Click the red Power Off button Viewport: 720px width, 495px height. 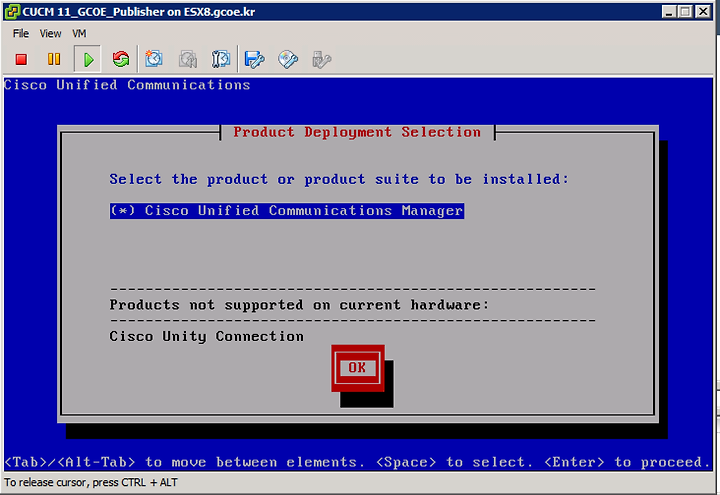click(x=21, y=59)
